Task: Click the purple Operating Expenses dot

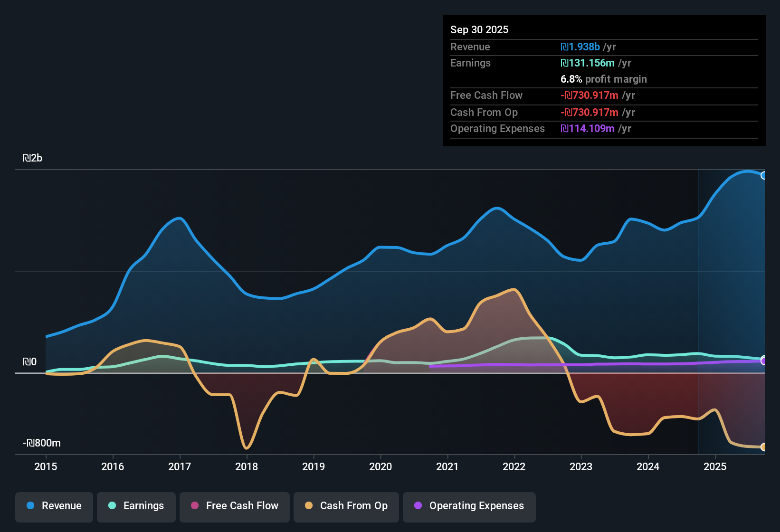Action: coord(418,506)
